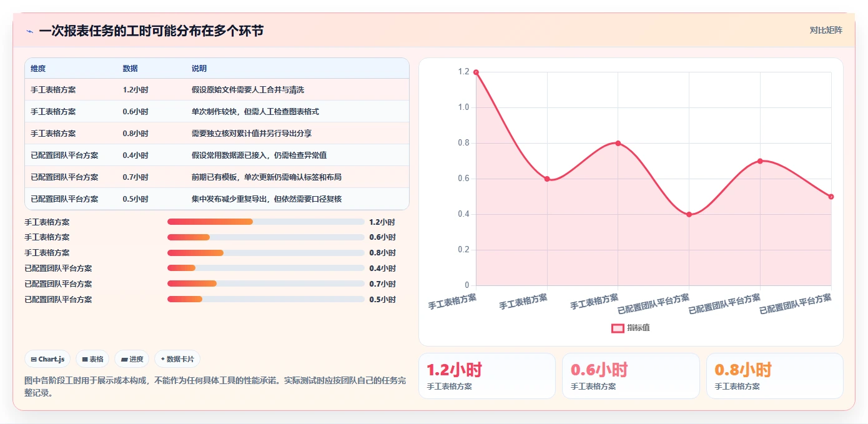Toggle the 指标值 legend swatch in chart
The width and height of the screenshot is (868, 424).
(618, 328)
